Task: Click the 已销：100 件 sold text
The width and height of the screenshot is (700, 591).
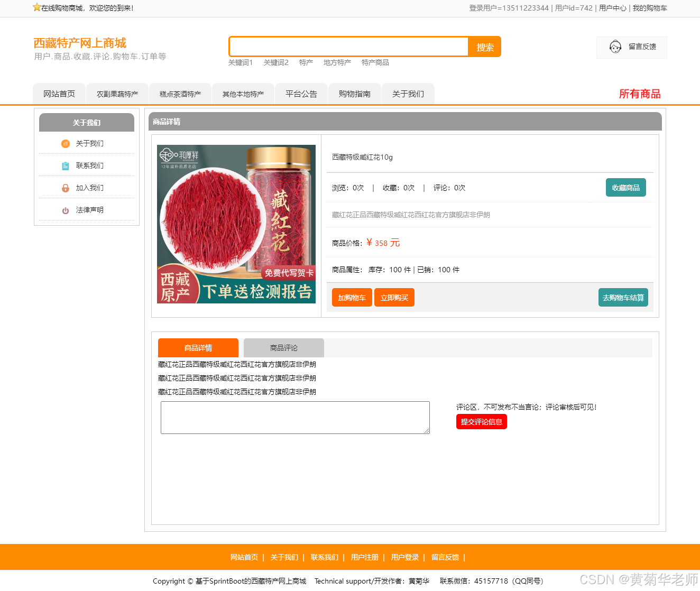Action: point(438,270)
